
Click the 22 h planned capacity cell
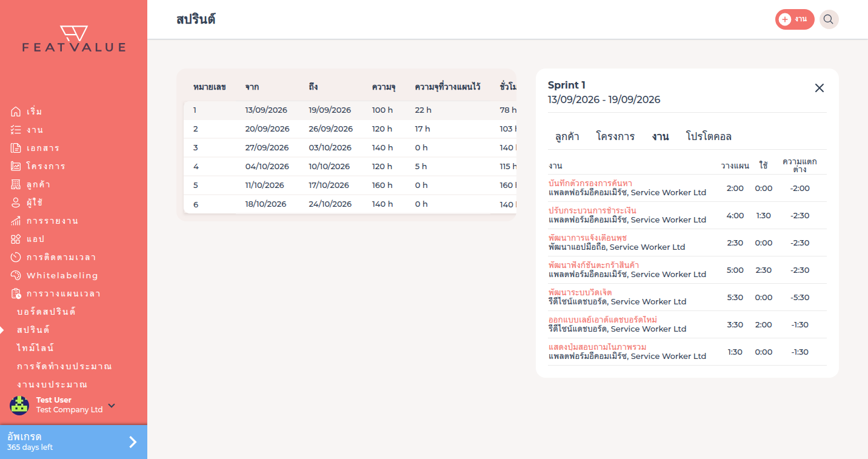pyautogui.click(x=423, y=110)
